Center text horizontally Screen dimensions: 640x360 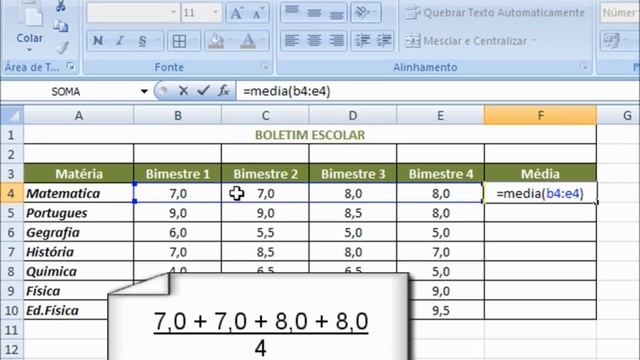coord(314,40)
